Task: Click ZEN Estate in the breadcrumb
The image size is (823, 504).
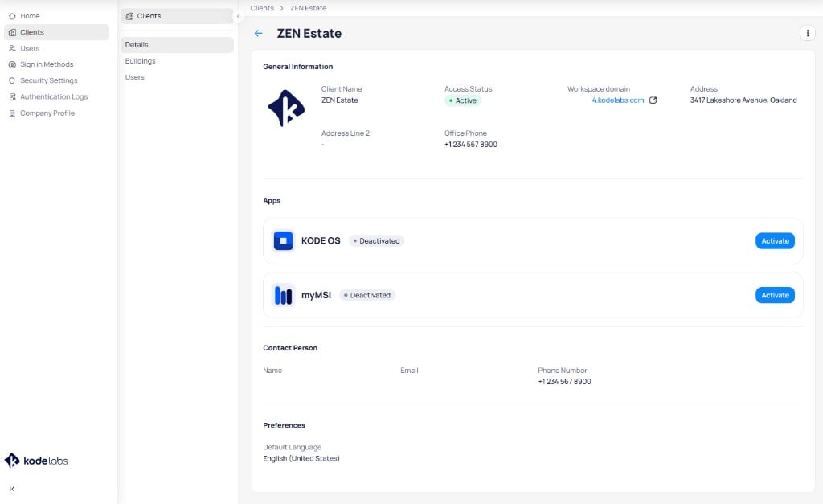Action: click(308, 8)
